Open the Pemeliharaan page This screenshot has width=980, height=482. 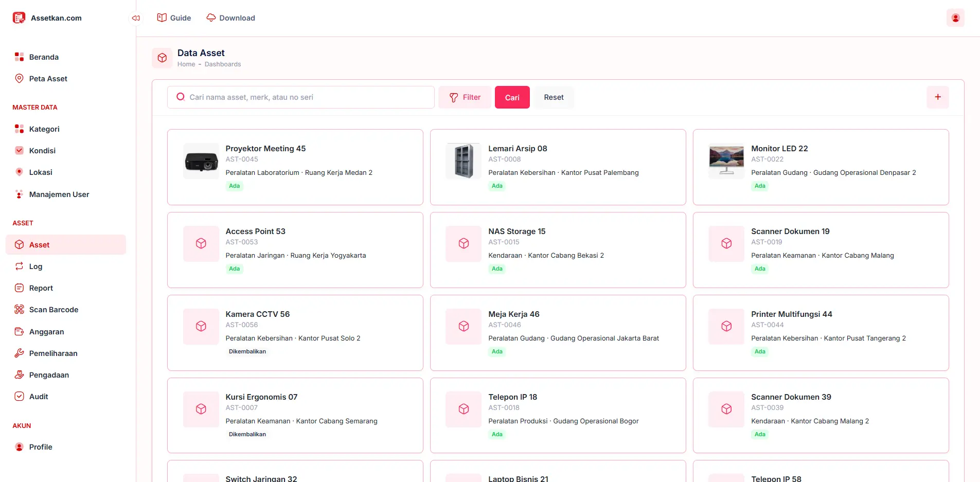66,353
